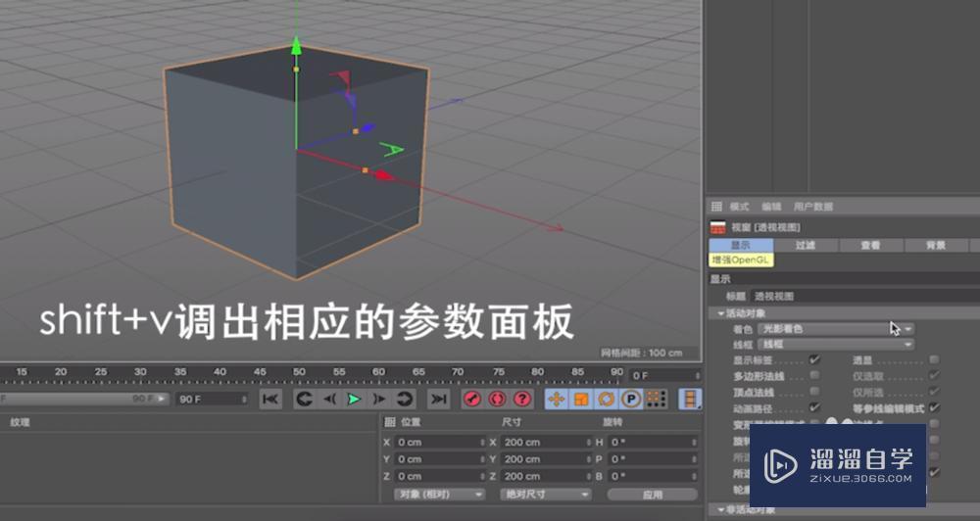Click the 应用 apply button

(x=653, y=495)
